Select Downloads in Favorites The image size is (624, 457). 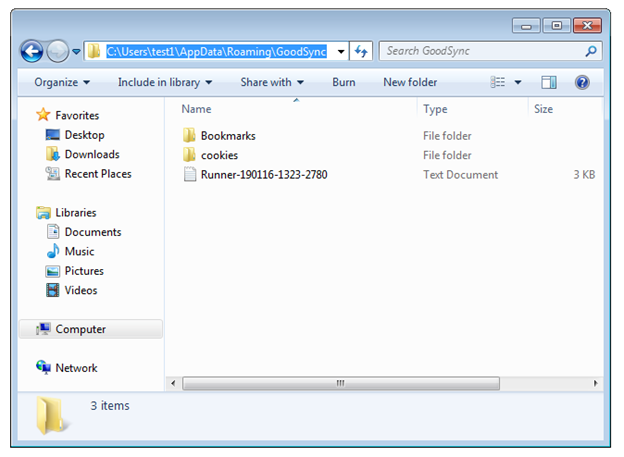[x=91, y=154]
